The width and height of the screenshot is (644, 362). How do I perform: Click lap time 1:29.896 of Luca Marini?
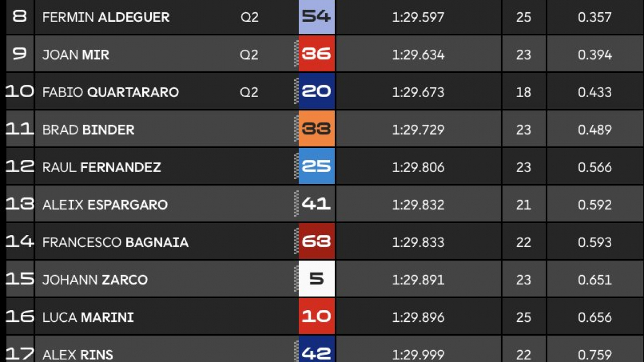tap(418, 317)
